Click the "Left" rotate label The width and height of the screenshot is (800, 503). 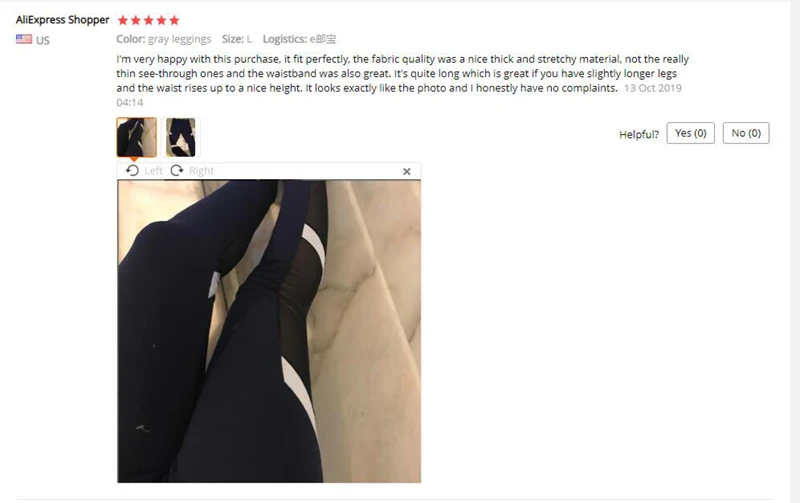(153, 171)
